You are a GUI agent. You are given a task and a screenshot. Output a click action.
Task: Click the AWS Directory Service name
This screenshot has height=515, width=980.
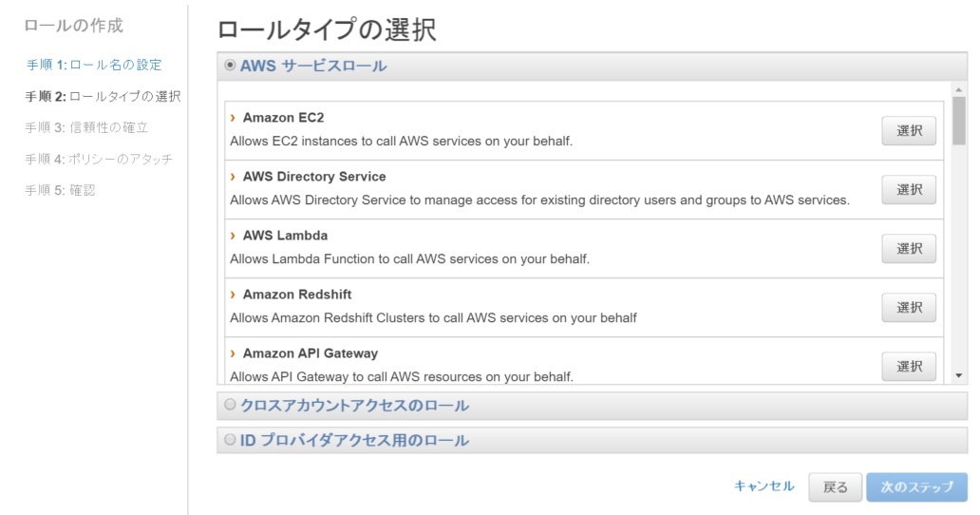[x=314, y=176]
